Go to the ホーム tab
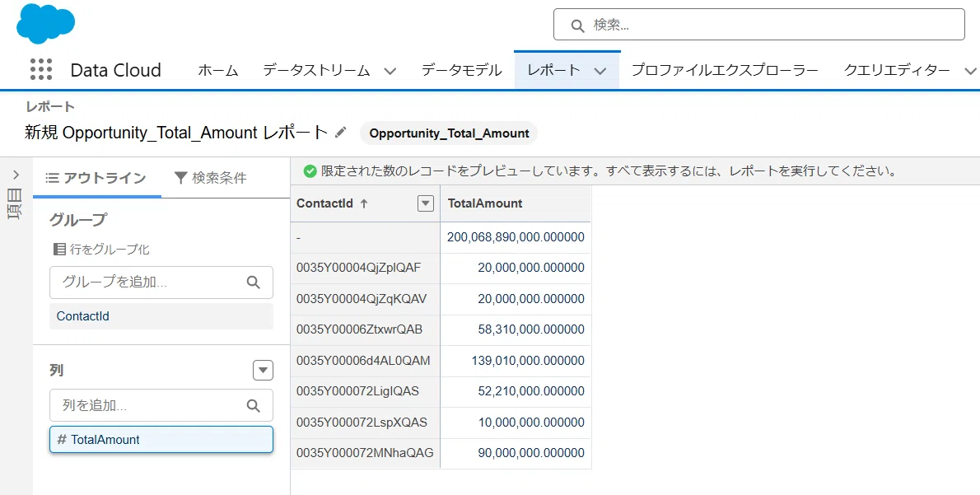This screenshot has width=980, height=495. [x=218, y=70]
